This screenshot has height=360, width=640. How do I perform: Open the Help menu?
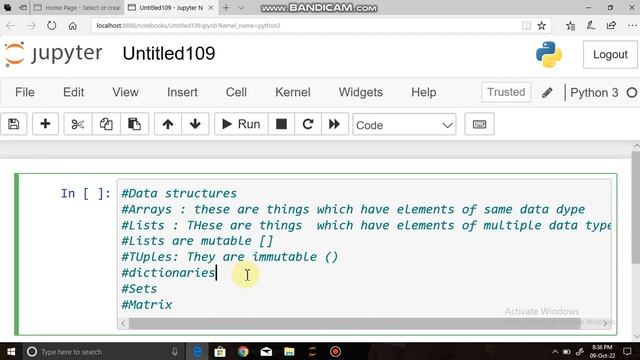pos(424,92)
